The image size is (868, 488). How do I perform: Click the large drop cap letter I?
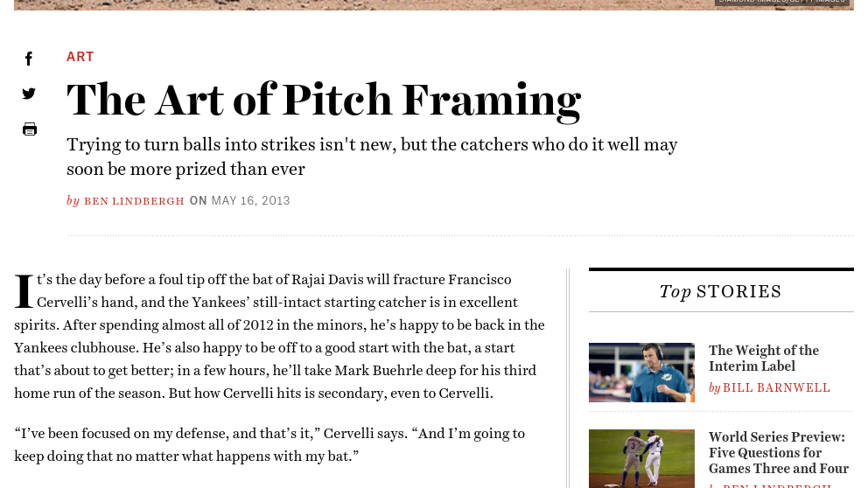24,291
